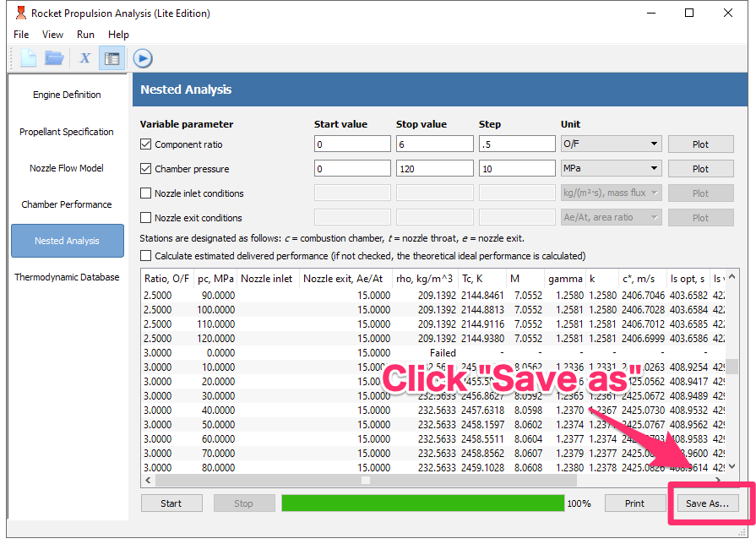Click Chamber pressure Stop value field 120
The height and width of the screenshot is (544, 756).
(434, 169)
